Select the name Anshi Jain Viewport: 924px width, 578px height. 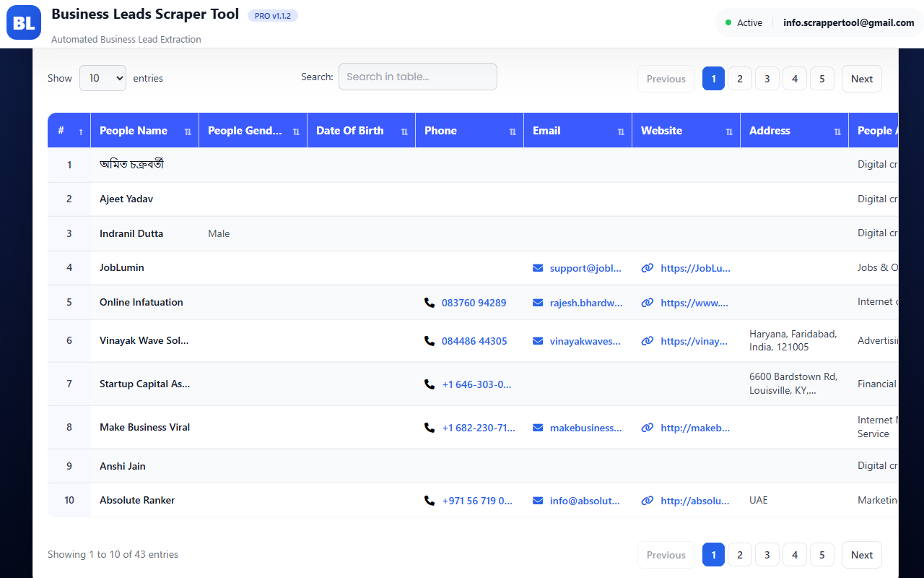(x=123, y=466)
